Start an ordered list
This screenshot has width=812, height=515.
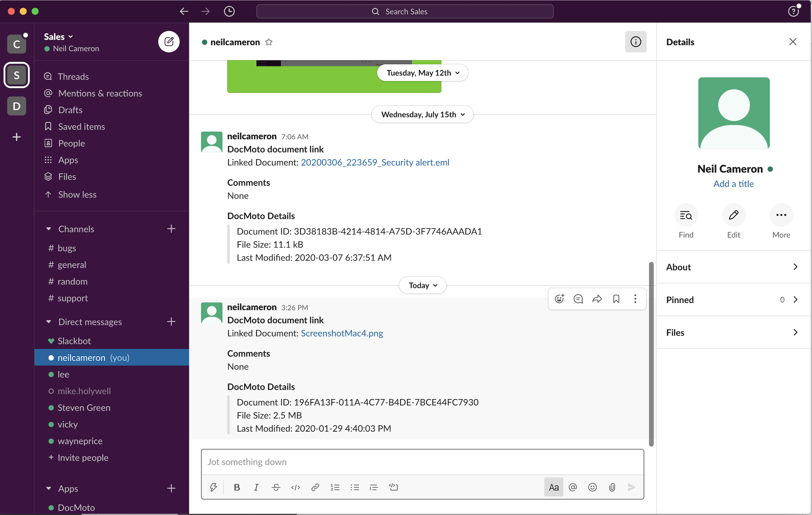335,487
